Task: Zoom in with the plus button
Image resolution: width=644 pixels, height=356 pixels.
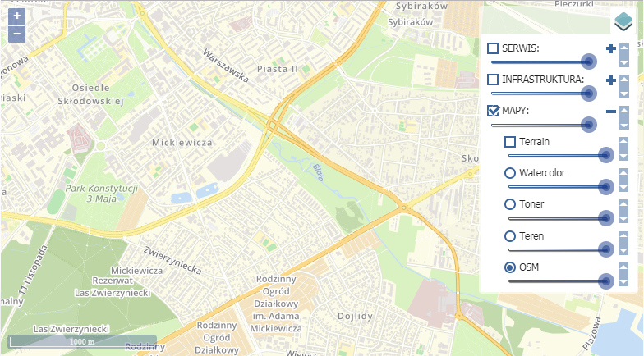Action: (x=16, y=16)
